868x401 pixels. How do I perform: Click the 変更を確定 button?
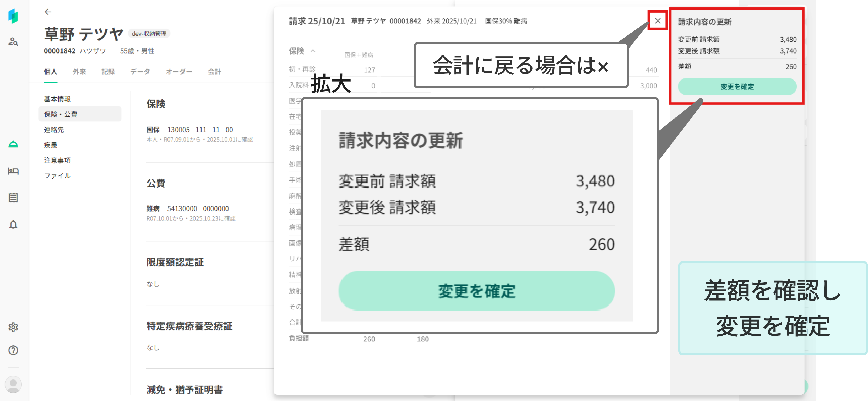coord(737,87)
